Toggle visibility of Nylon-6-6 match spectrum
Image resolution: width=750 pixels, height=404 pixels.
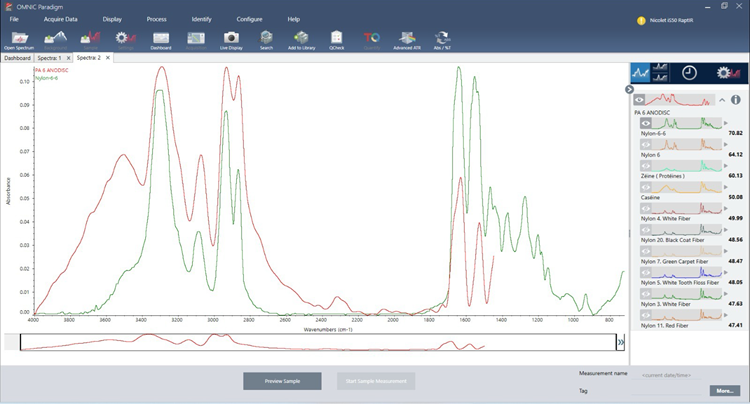click(646, 123)
